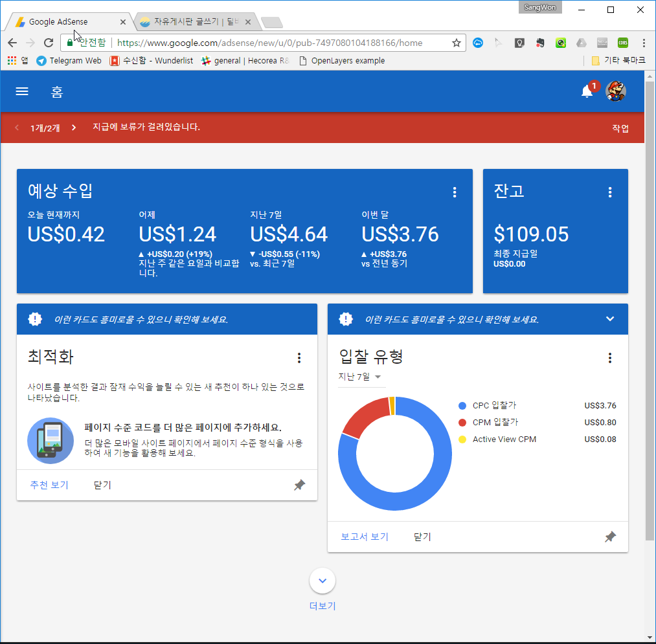Bookmark this page with star icon
656x644 pixels.
coord(457,43)
